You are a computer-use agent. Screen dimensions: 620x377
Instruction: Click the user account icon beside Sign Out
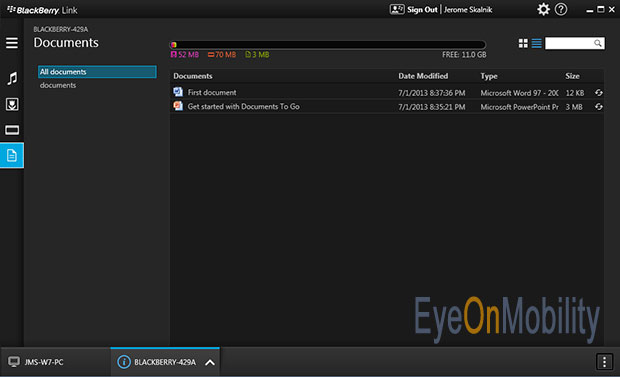pos(397,9)
